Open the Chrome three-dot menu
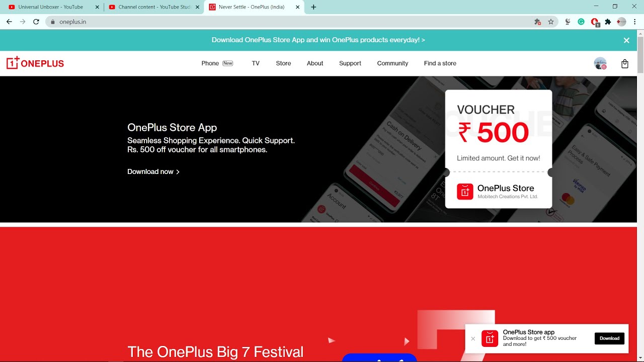 point(635,22)
